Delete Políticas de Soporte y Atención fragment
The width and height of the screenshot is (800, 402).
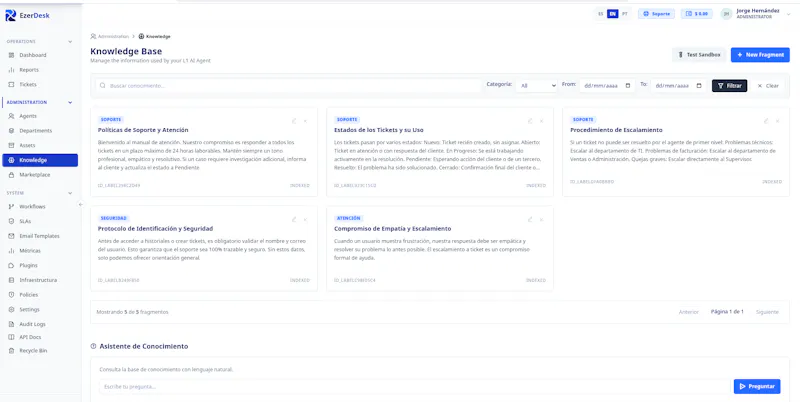(x=305, y=121)
